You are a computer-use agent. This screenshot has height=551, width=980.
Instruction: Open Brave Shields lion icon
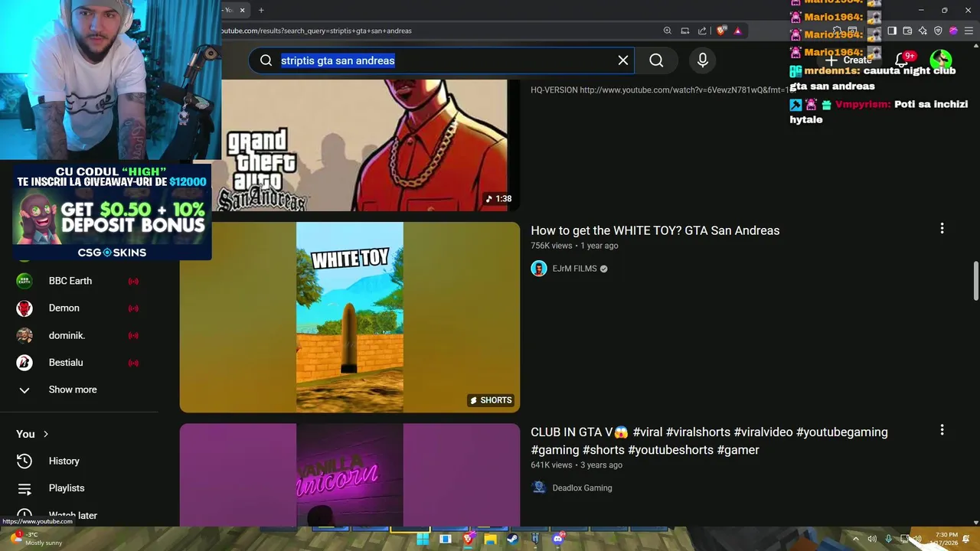(721, 31)
